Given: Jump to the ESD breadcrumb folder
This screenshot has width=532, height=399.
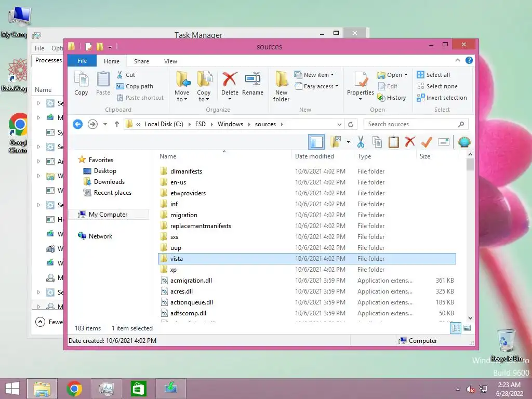Looking at the screenshot, I should click(x=200, y=124).
